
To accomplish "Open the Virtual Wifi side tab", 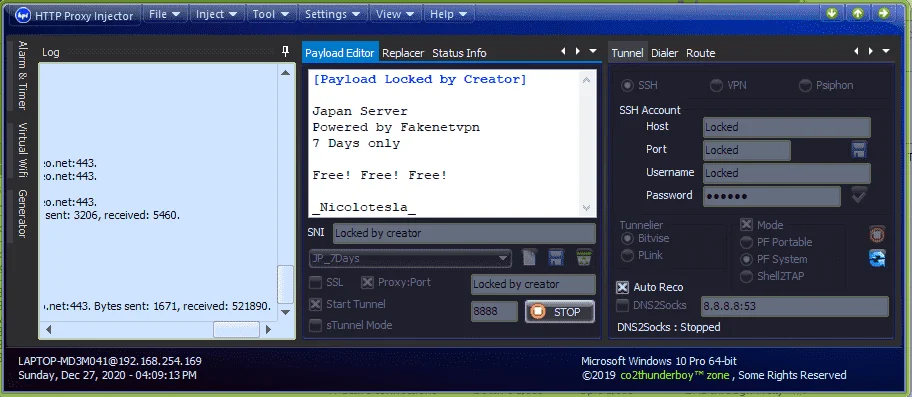I will (x=22, y=149).
